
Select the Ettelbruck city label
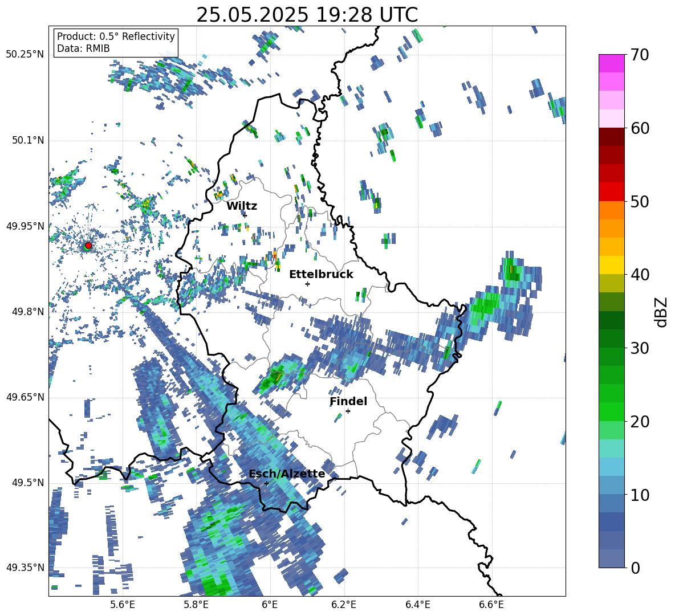321,275
